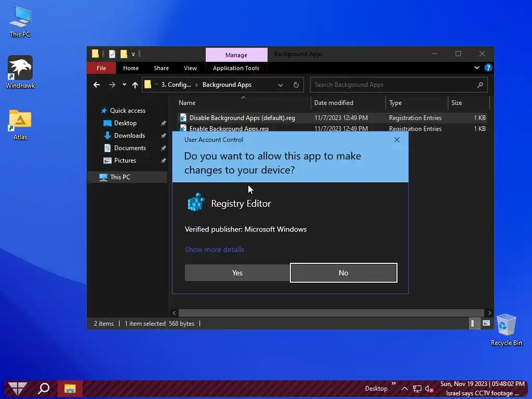The height and width of the screenshot is (399, 532).
Task: Open recent locations dropdown arrow
Action: click(x=124, y=85)
